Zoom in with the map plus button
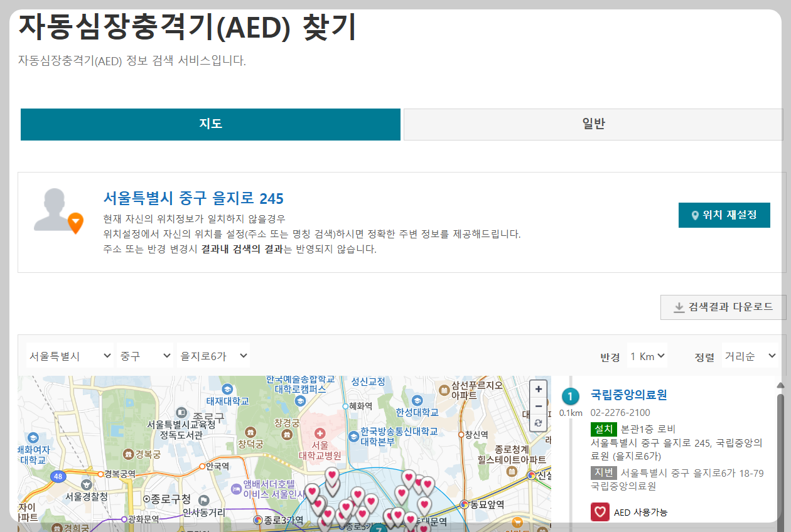791x532 pixels. (x=538, y=389)
